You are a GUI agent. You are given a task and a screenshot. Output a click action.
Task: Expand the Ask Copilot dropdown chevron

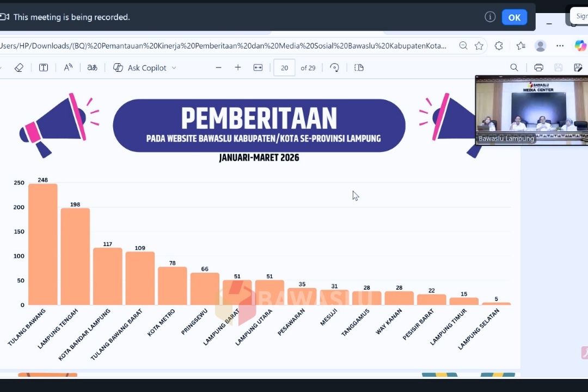[x=174, y=68]
